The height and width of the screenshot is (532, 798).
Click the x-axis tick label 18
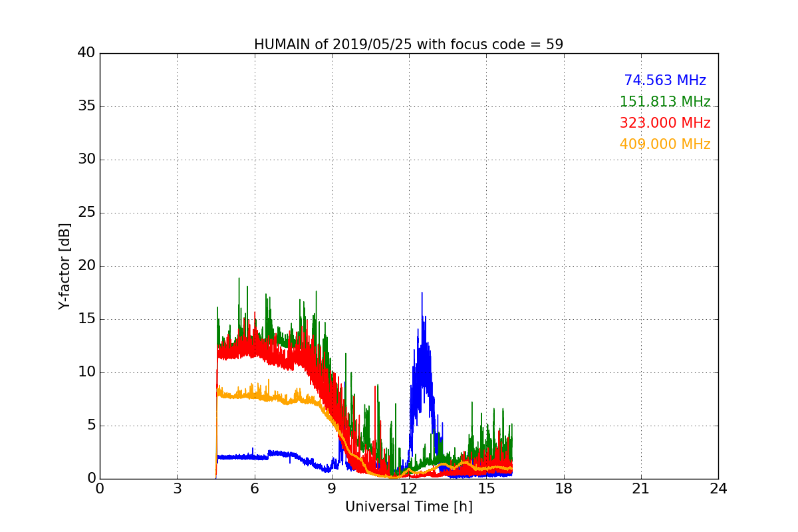pyautogui.click(x=564, y=488)
